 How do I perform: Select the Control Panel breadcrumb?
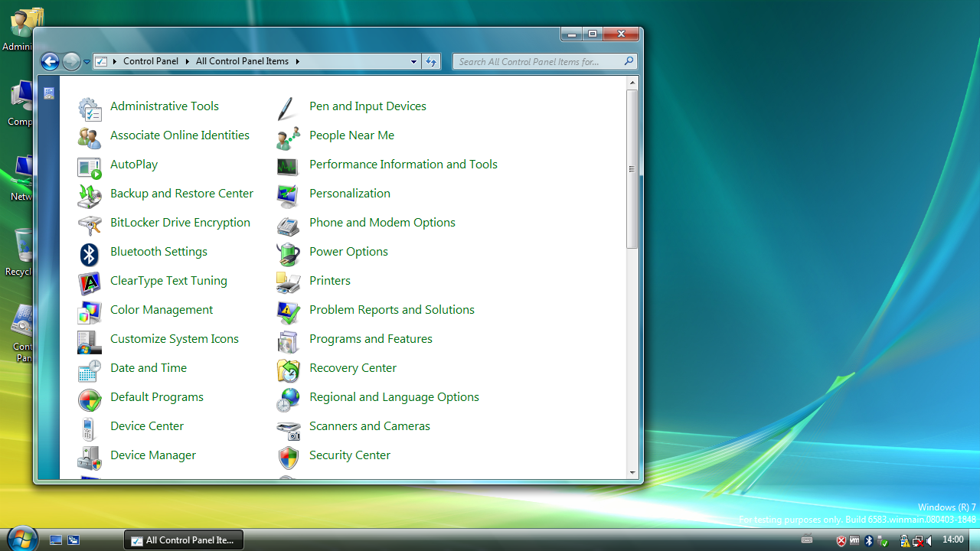tap(151, 61)
